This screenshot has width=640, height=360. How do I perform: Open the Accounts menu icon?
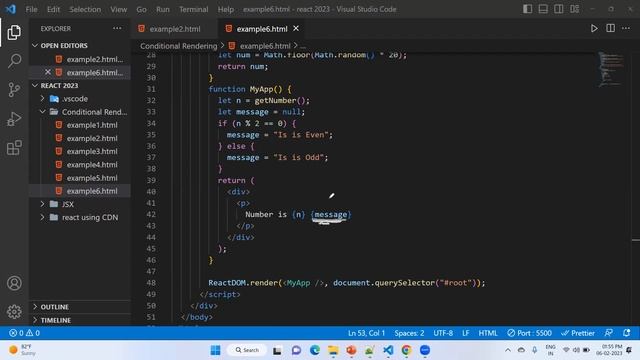tap(14, 283)
